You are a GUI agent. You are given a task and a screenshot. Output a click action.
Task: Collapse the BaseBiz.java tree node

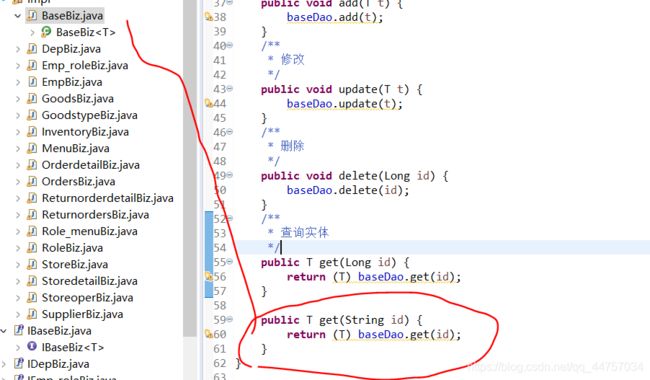coord(17,16)
